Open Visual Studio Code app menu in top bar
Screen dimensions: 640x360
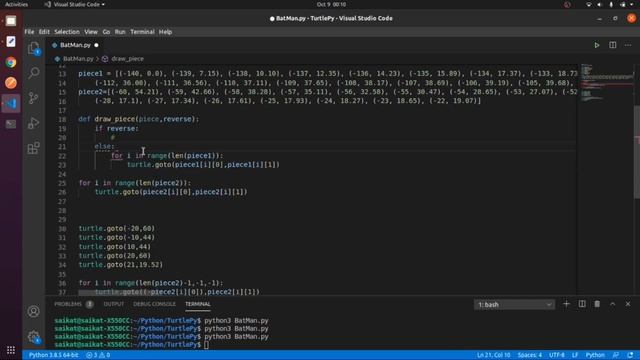75,4
